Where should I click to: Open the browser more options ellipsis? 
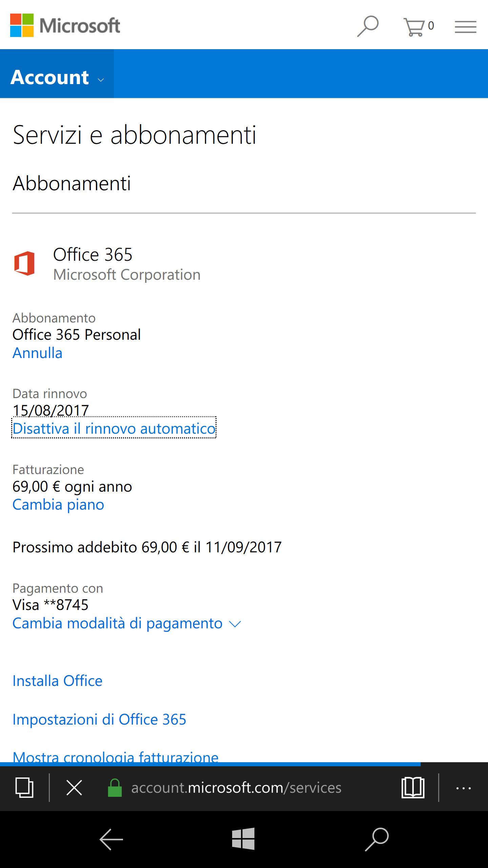click(x=463, y=788)
